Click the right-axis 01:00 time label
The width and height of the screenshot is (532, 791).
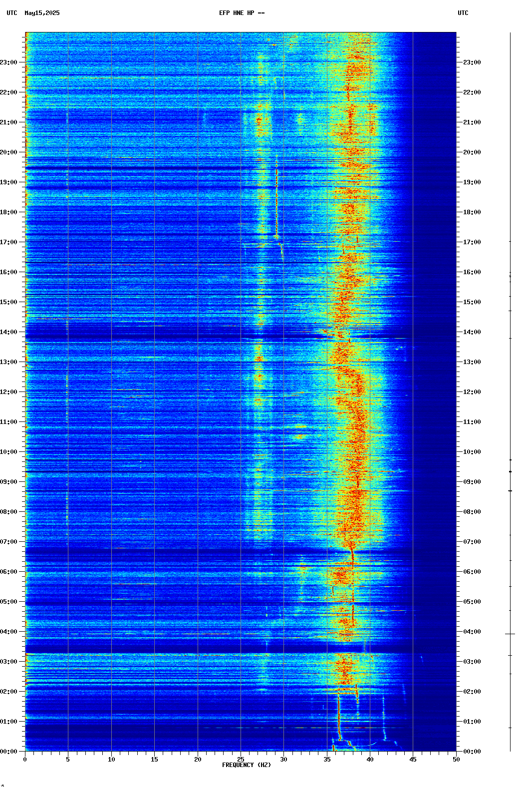click(472, 722)
